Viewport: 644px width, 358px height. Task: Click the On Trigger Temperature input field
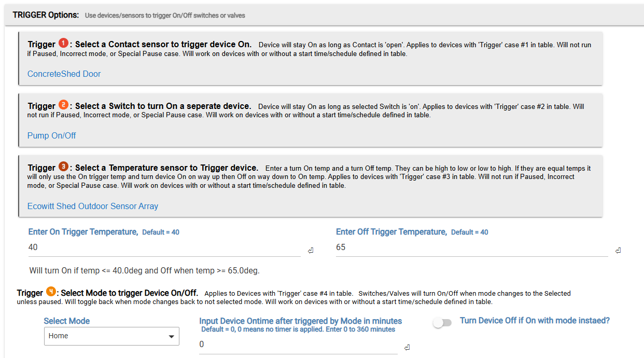[164, 248]
